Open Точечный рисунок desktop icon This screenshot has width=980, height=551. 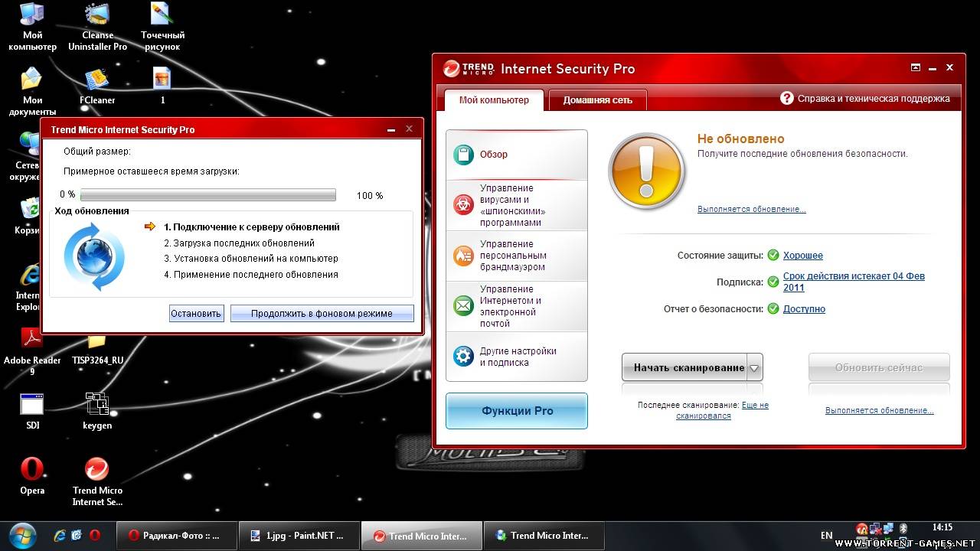point(162,26)
